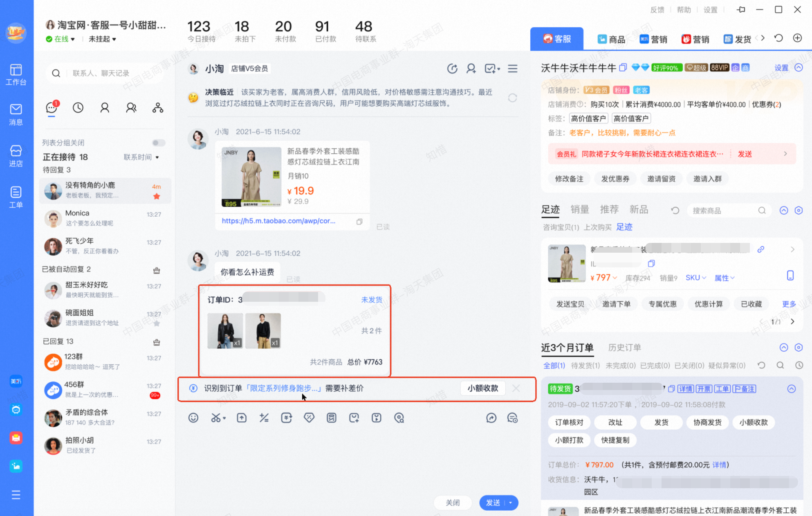Click the transfer customer person icon in header
The width and height of the screenshot is (812, 516).
coord(471,68)
